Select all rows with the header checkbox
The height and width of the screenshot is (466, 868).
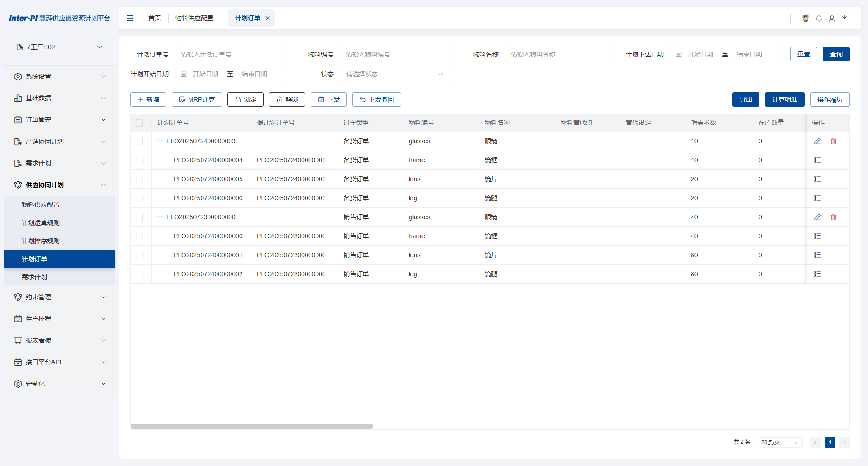pyautogui.click(x=139, y=123)
